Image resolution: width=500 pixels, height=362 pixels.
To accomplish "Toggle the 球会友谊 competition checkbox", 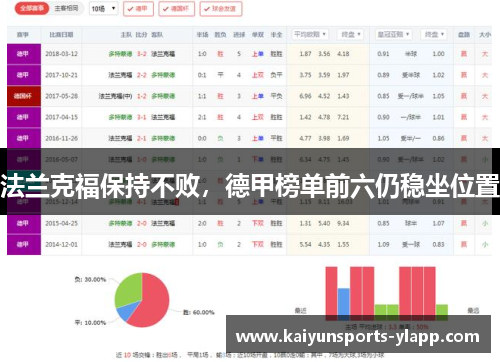I will [x=221, y=9].
